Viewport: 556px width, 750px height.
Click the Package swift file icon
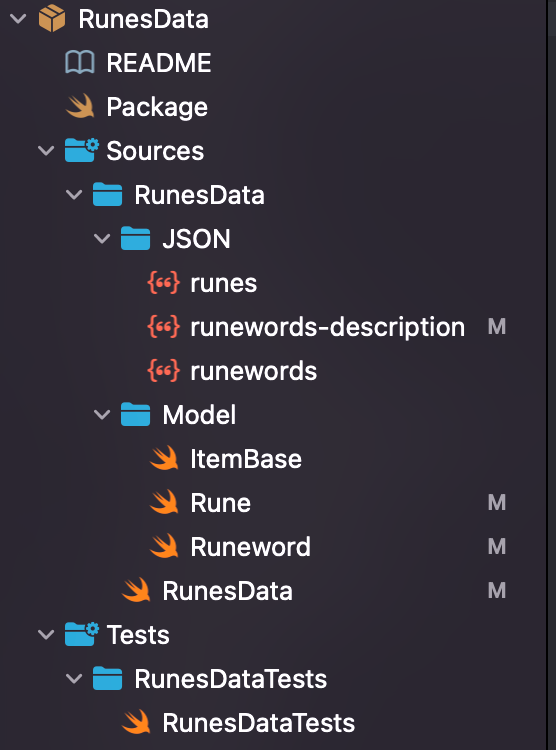pyautogui.click(x=80, y=106)
